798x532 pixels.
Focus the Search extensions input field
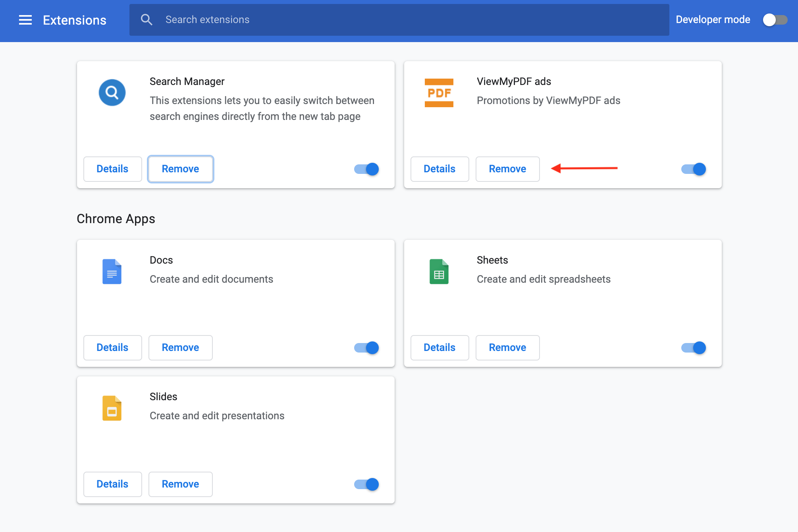[x=399, y=20]
